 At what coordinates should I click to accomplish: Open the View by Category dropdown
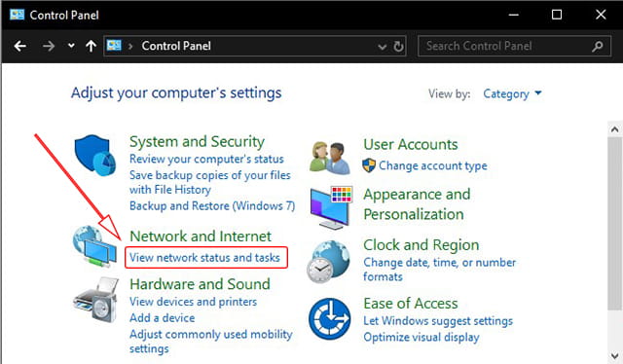tap(512, 93)
